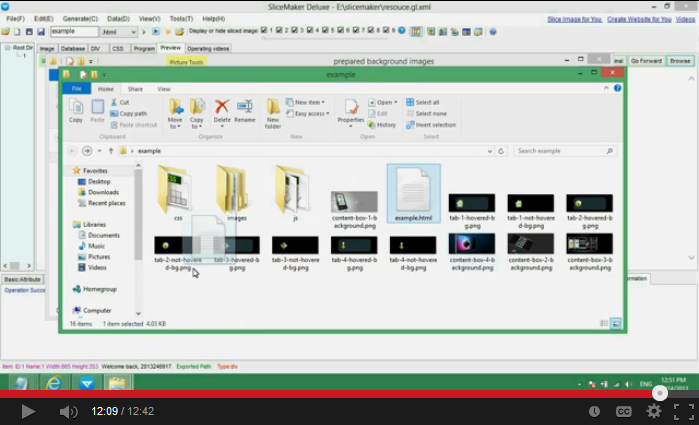Click Select none in the ribbon
Viewport: 699px width, 425px height.
tap(427, 113)
